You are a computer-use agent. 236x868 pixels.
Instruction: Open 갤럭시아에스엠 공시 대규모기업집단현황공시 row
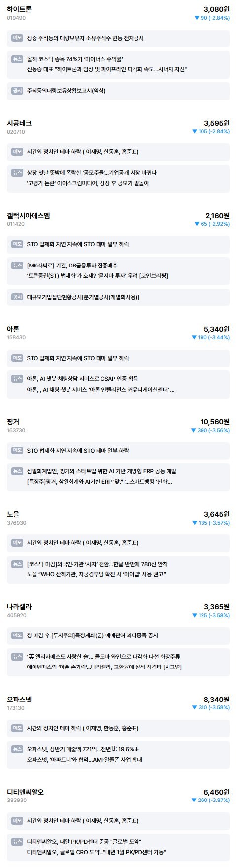[x=118, y=297]
